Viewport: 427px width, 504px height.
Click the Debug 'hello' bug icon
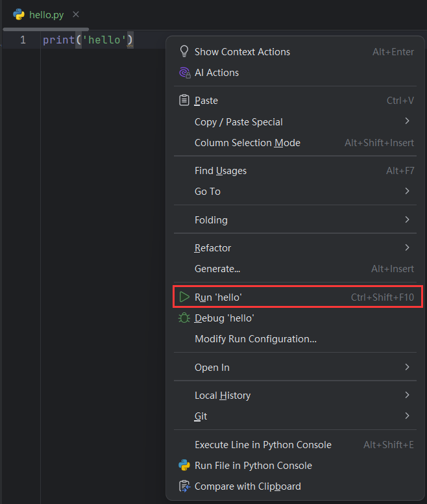coord(184,318)
